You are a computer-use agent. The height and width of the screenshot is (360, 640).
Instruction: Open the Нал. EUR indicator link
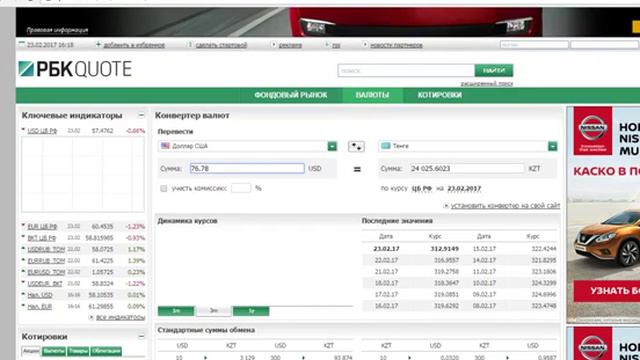pos(40,306)
